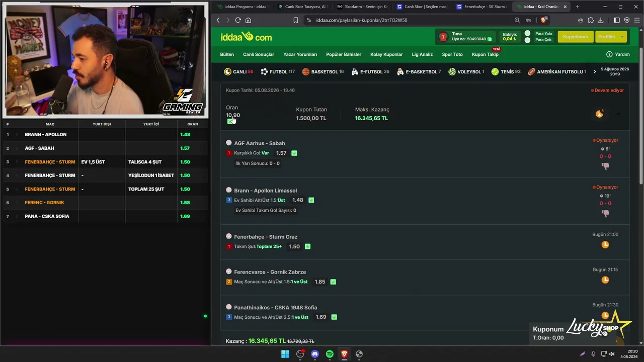644x362 pixels.
Task: Open the TENİS sport category
Action: [x=506, y=72]
